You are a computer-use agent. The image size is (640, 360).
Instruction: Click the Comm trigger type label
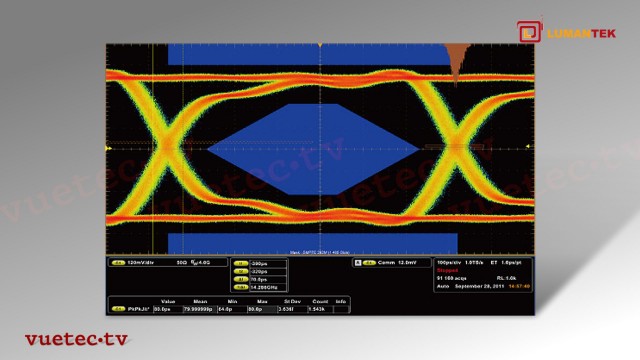point(386,263)
